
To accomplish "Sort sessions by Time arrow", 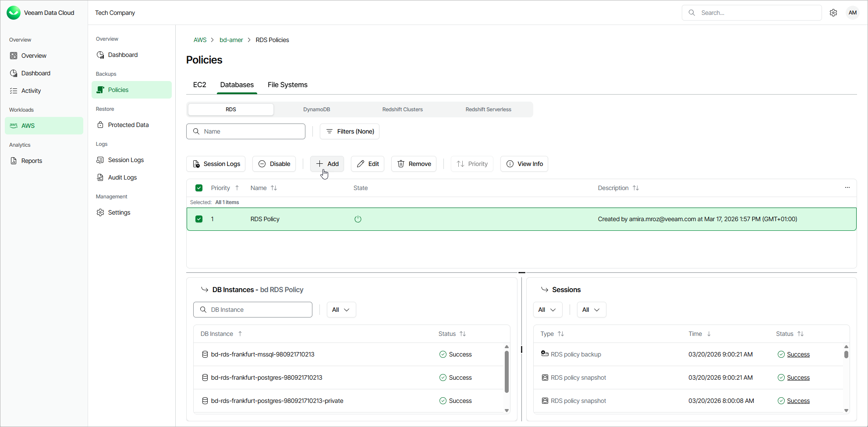I will pos(709,334).
